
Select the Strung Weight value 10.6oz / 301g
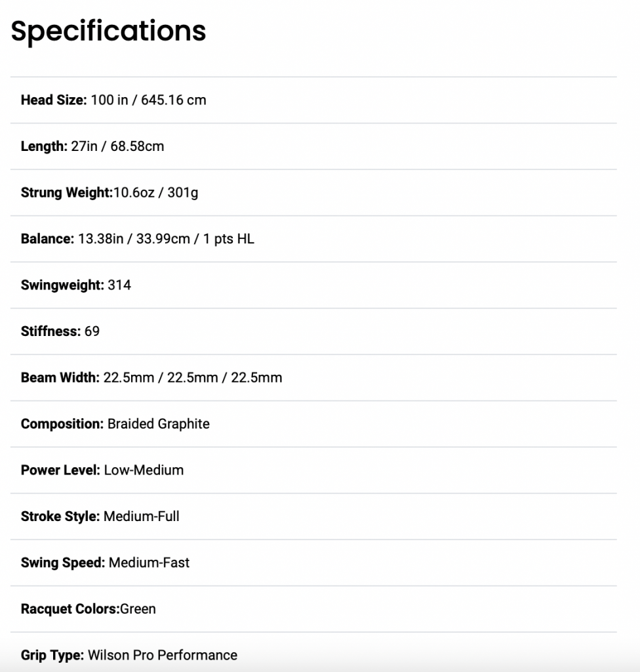coord(156,193)
